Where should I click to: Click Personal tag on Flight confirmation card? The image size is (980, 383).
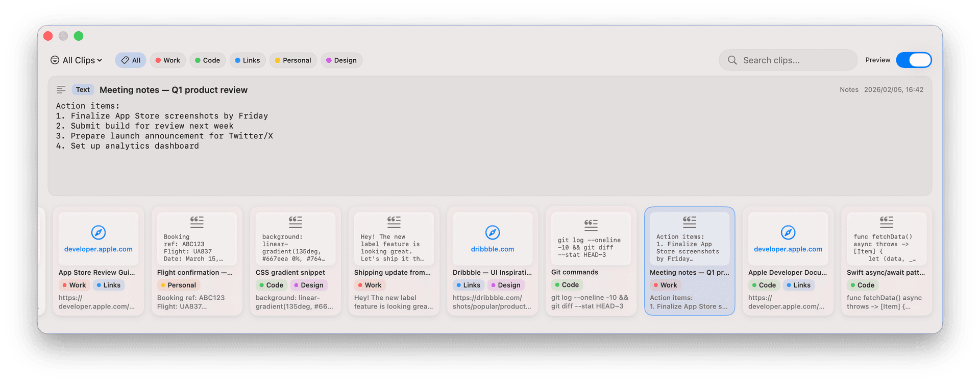coord(178,285)
